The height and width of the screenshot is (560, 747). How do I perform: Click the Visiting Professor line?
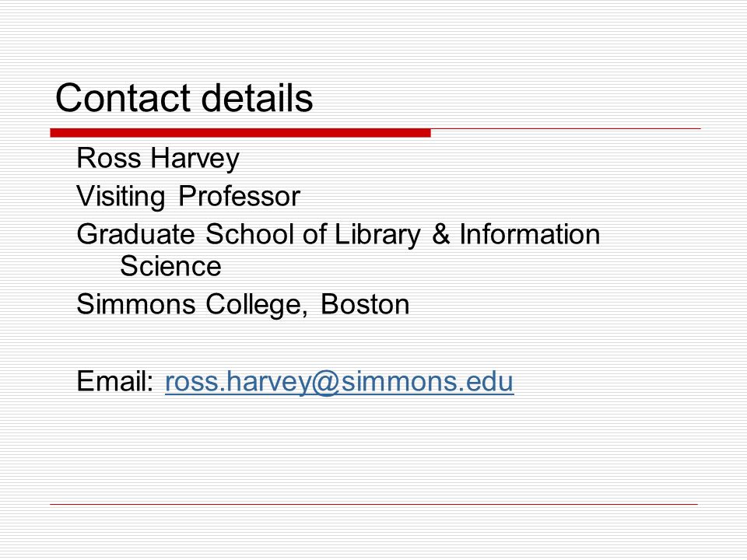pyautogui.click(x=188, y=197)
